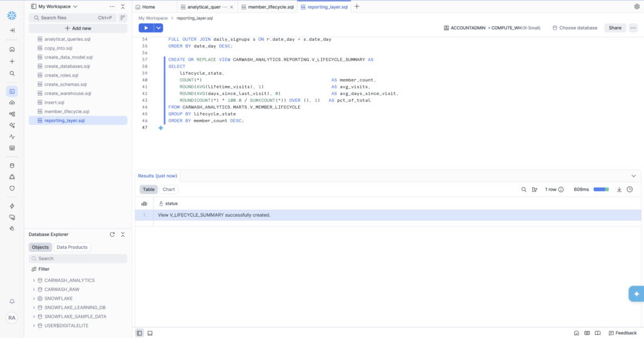Image resolution: width=644 pixels, height=338 pixels.
Task: Expand the SNOWFLAKE_SAMPLE_DATA database
Action: tap(34, 317)
